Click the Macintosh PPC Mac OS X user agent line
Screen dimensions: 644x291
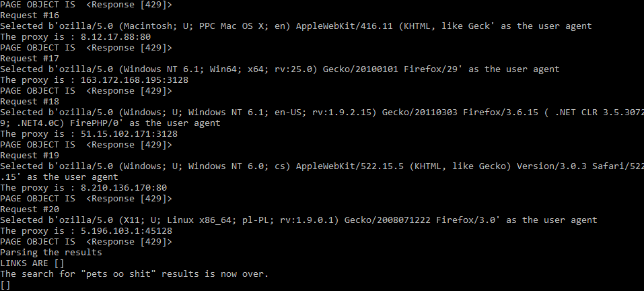click(x=295, y=26)
